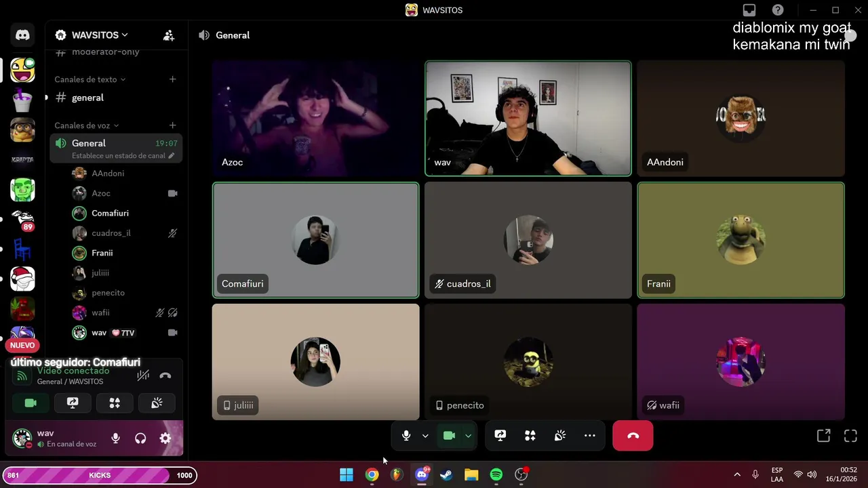Toggle camera in left voice panel
The height and width of the screenshot is (488, 868).
tap(31, 403)
